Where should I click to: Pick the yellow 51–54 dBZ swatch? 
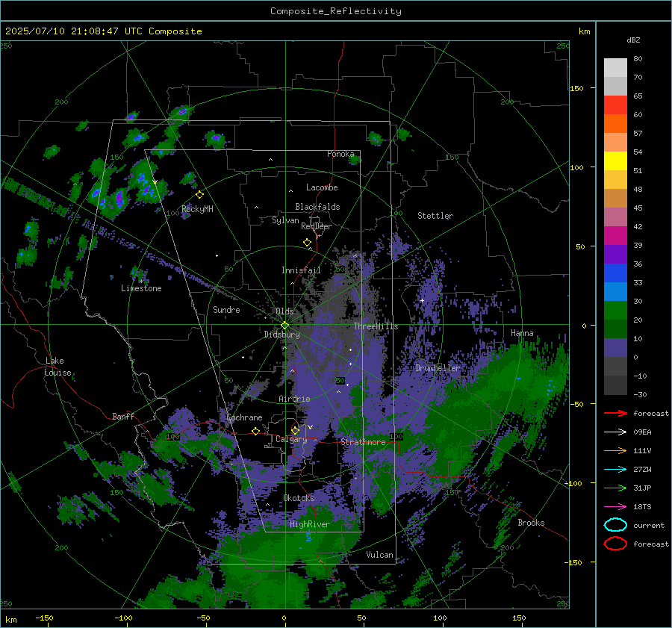click(615, 161)
